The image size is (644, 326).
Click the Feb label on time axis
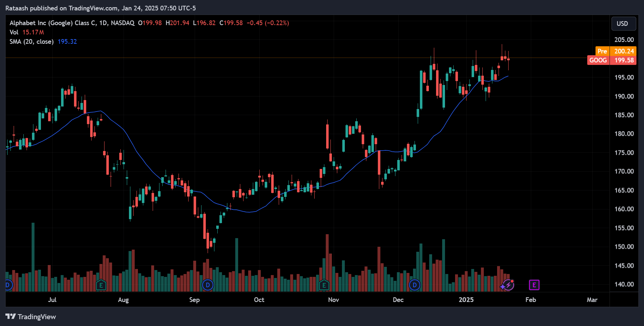pyautogui.click(x=531, y=300)
